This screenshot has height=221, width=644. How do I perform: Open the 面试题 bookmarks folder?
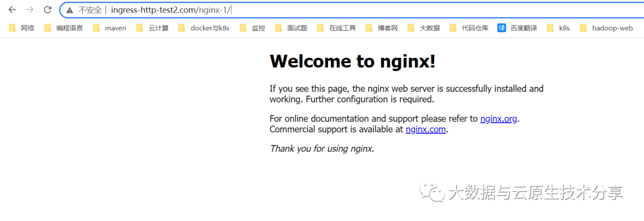[x=291, y=28]
